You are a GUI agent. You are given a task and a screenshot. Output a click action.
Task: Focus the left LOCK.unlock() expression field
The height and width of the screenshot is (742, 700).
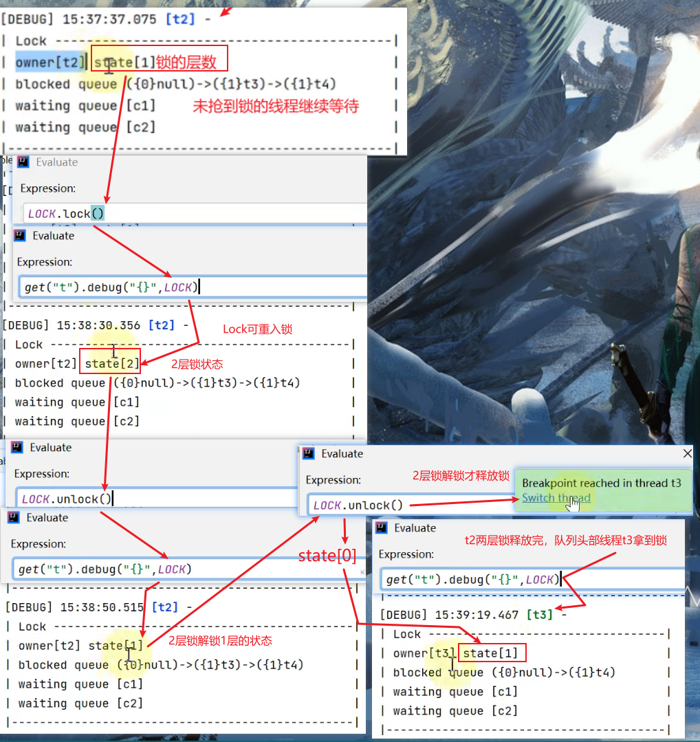pos(155,499)
